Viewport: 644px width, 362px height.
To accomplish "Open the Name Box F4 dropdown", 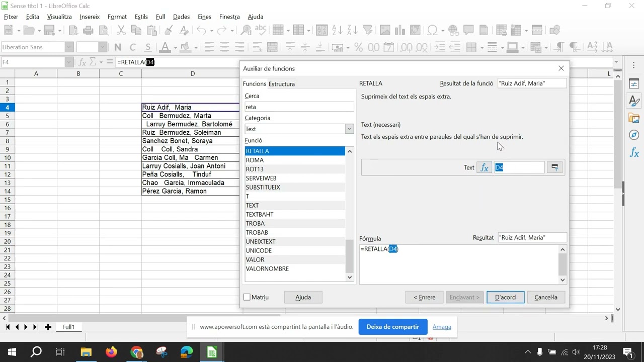I will coord(69,62).
